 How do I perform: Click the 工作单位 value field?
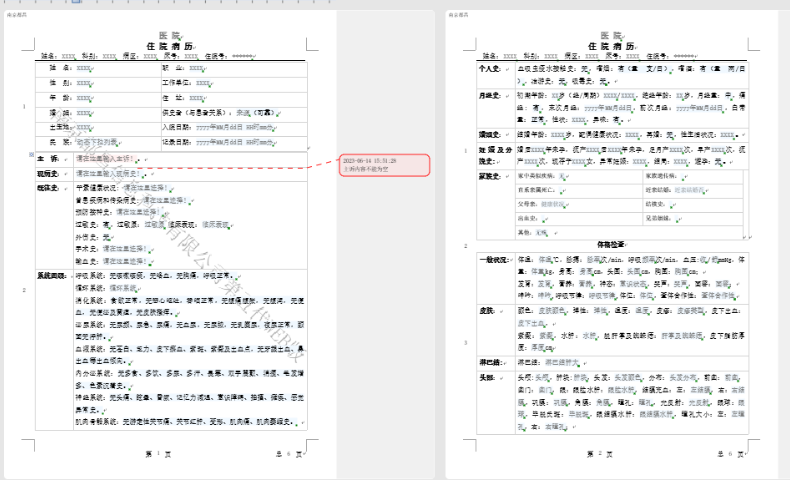[202, 83]
